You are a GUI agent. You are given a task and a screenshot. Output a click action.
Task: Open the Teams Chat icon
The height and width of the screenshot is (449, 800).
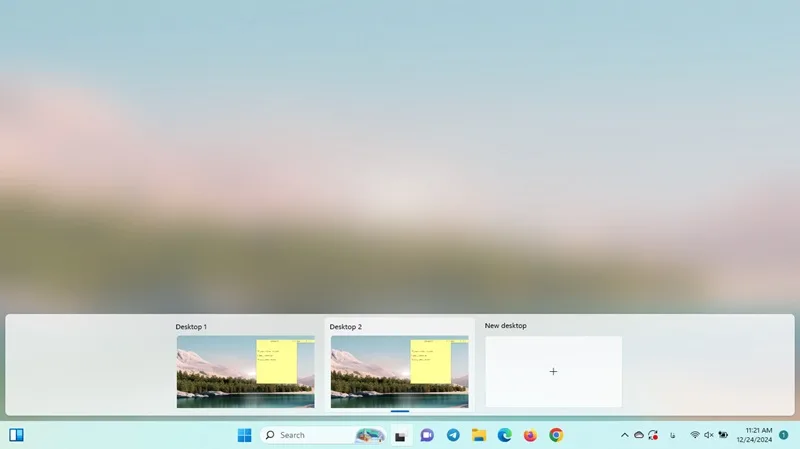[427, 435]
